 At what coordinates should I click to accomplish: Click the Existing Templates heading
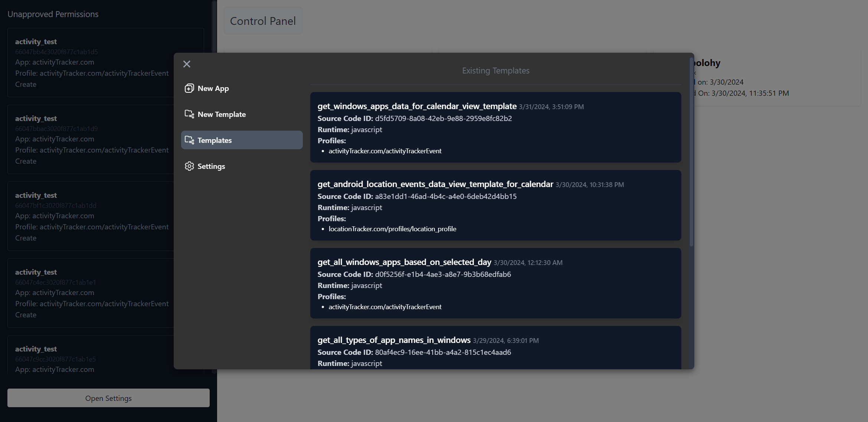pos(495,71)
